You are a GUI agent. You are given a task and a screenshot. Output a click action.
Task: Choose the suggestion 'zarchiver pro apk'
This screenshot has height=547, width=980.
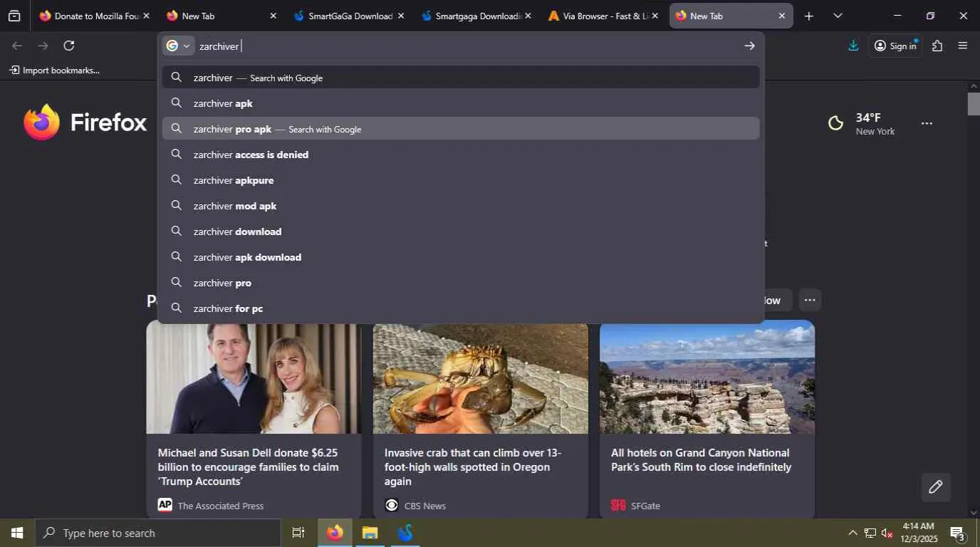coord(461,129)
